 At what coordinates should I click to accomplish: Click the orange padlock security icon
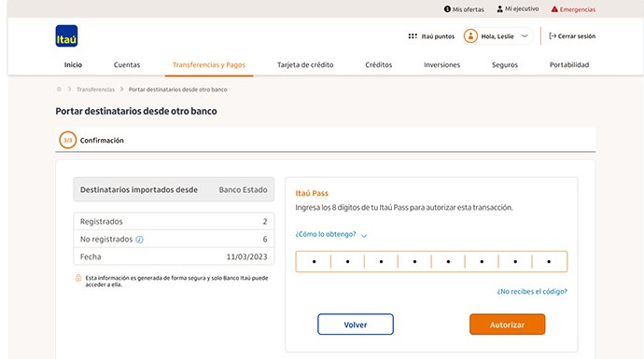point(78,278)
